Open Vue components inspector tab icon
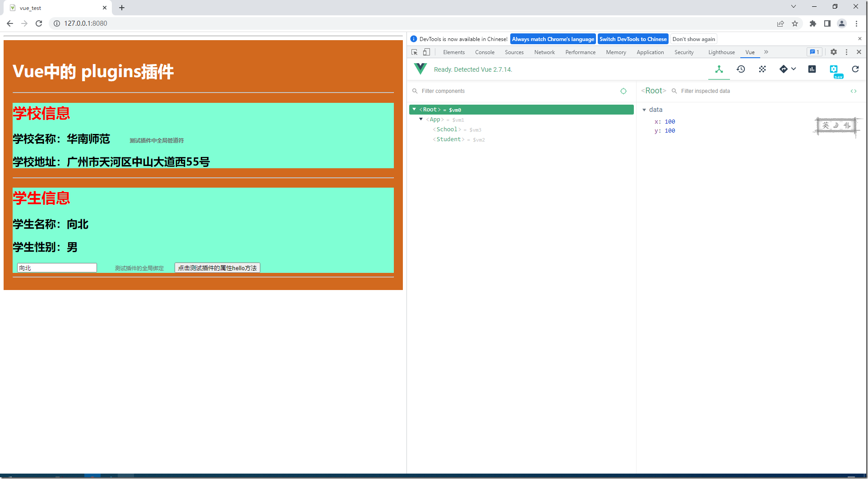The height and width of the screenshot is (479, 868). 719,69
